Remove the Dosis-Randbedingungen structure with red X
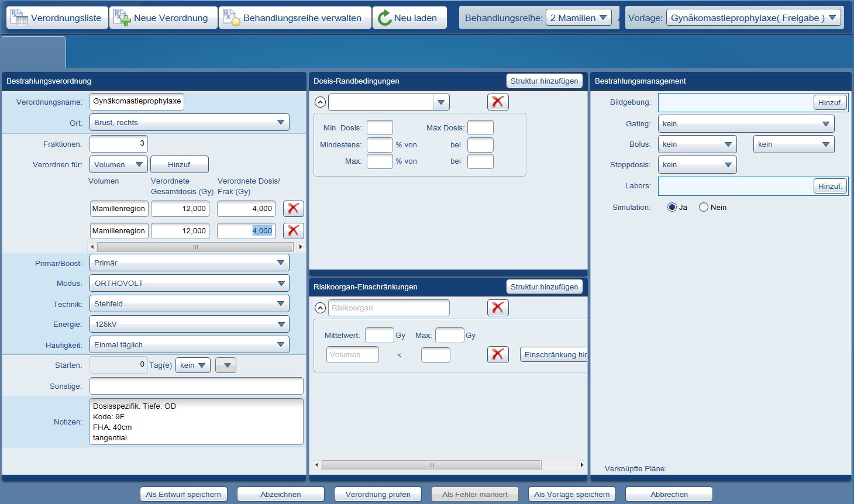 pos(498,102)
